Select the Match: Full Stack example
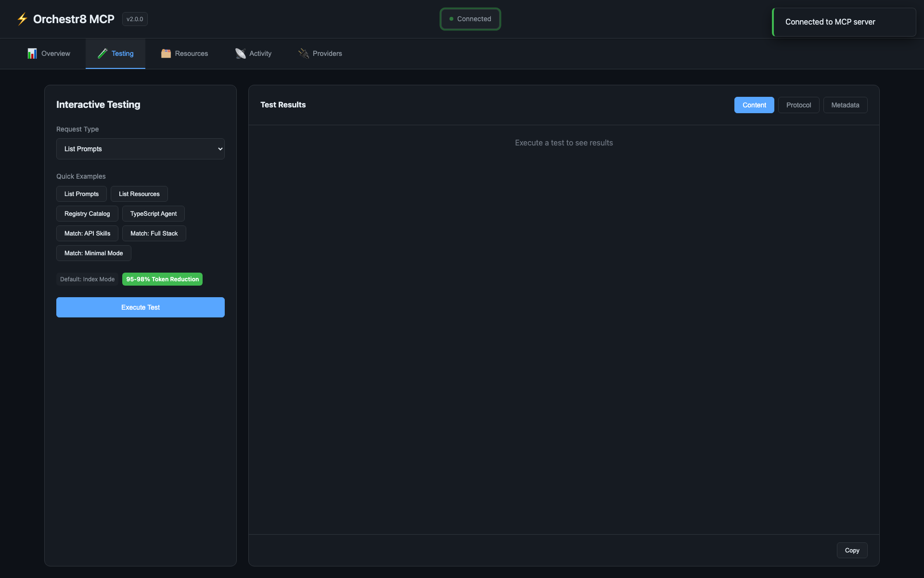 click(x=154, y=234)
